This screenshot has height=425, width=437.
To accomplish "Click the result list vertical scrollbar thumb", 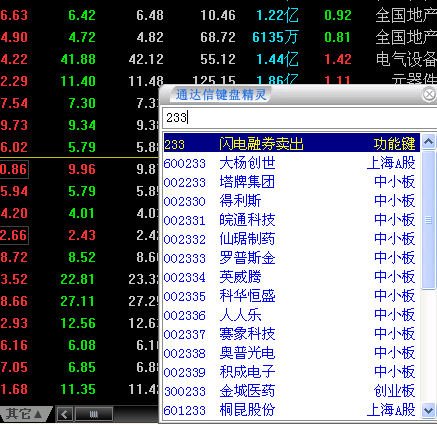I will pyautogui.click(x=428, y=220).
